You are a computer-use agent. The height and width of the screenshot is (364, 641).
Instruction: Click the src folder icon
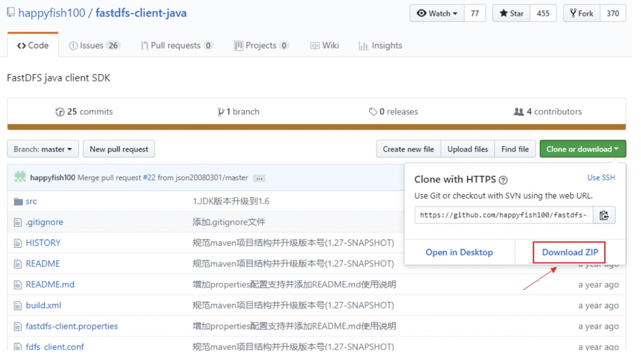tap(18, 202)
